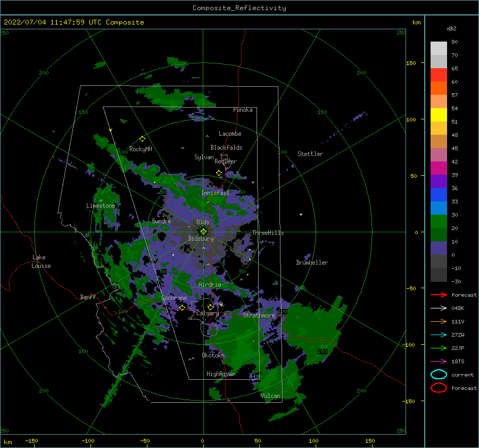Click the blue 33 dBZ color swatch
Viewport: 479px width, 448px height.
[439, 194]
